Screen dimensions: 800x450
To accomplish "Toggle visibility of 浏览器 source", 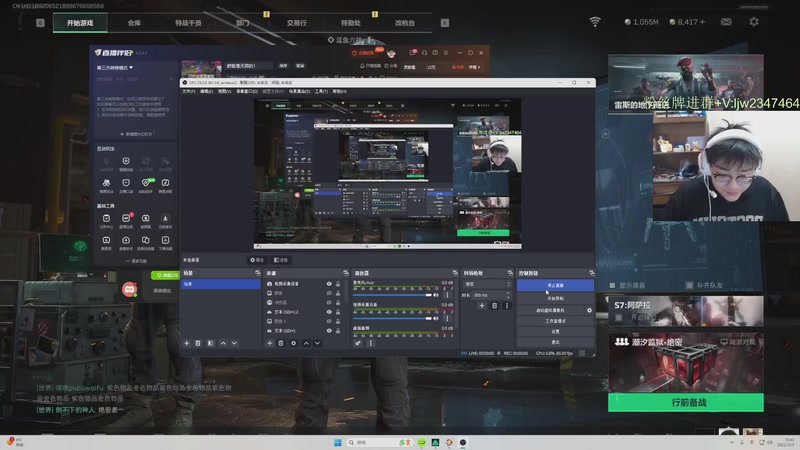I will [x=329, y=303].
